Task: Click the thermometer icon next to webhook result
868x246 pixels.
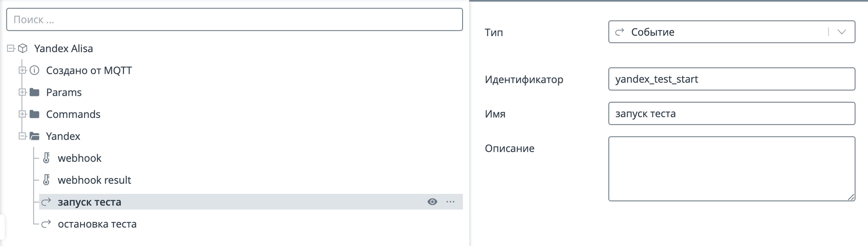Action: [x=46, y=180]
